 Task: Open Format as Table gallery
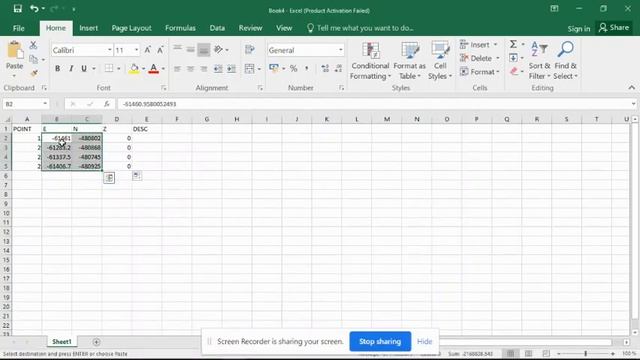pyautogui.click(x=409, y=61)
